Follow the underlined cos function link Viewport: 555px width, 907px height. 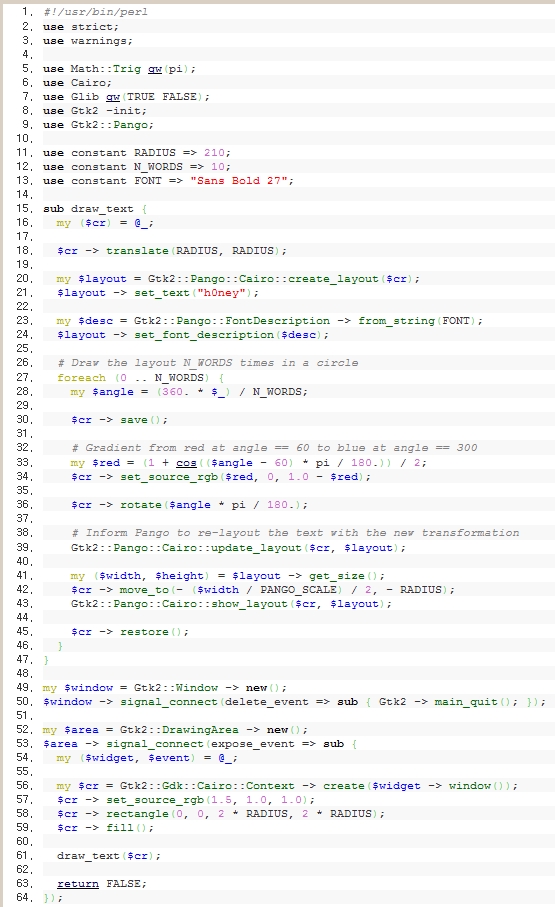pos(186,463)
